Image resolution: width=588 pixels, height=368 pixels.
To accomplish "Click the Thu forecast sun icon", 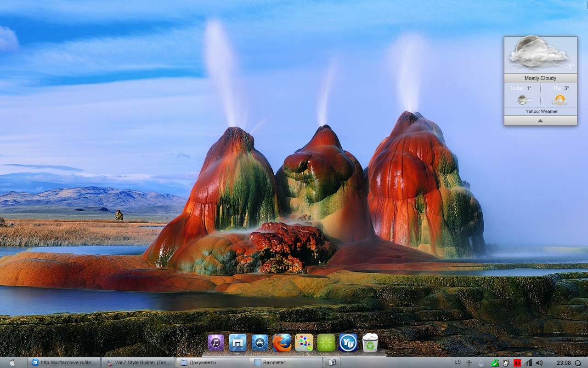I will (x=560, y=99).
